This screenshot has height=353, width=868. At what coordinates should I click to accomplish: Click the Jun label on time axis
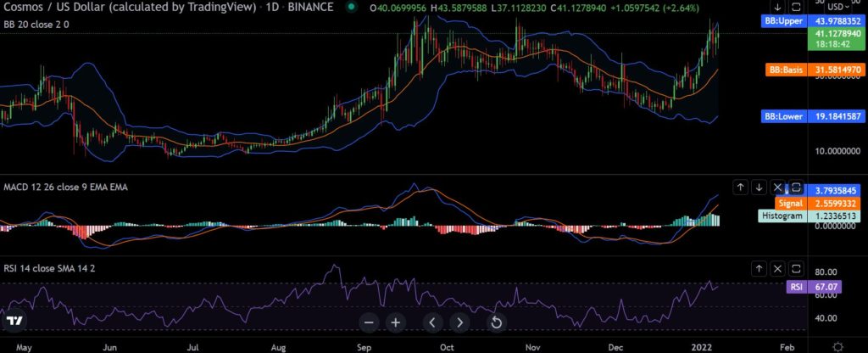pyautogui.click(x=109, y=347)
